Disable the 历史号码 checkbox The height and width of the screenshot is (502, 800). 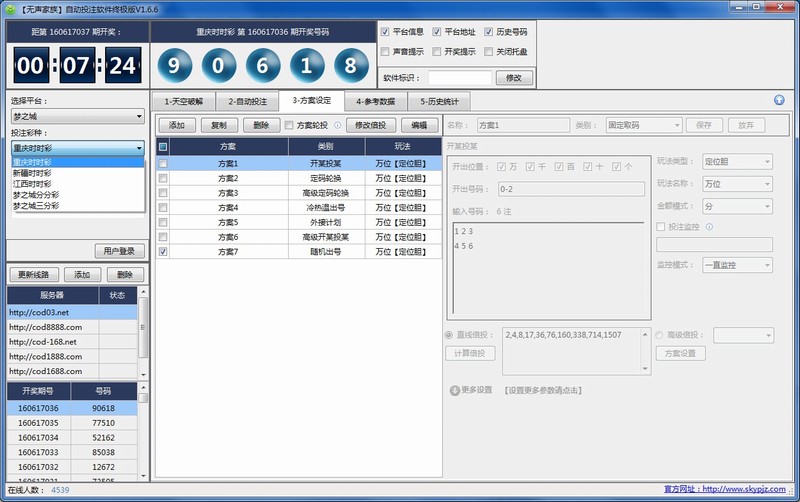(x=488, y=32)
